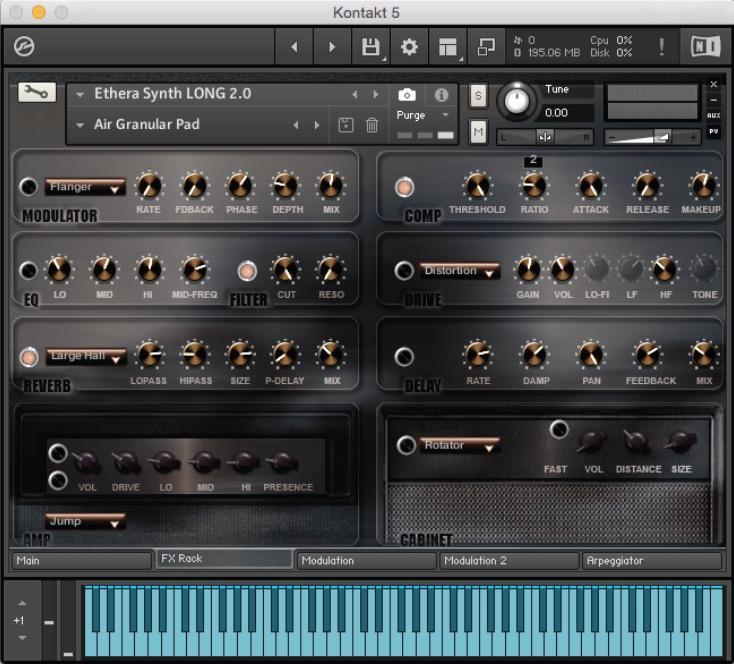Save snapshot using disk icon beside Air Granular Pad
The image size is (734, 664).
pos(346,125)
